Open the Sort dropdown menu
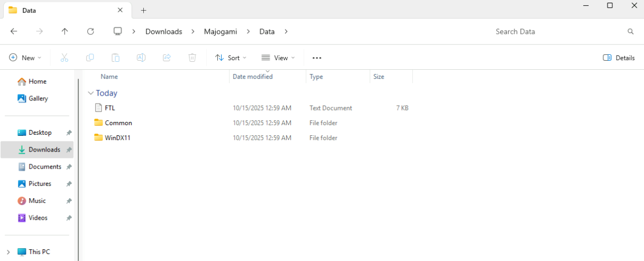This screenshot has width=644, height=261. tap(231, 57)
